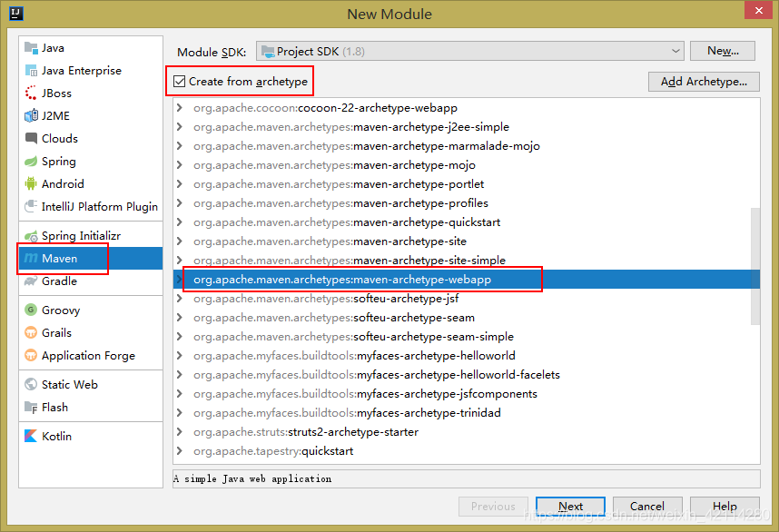This screenshot has width=779, height=532.
Task: Click the Application Forge icon
Action: [31, 356]
